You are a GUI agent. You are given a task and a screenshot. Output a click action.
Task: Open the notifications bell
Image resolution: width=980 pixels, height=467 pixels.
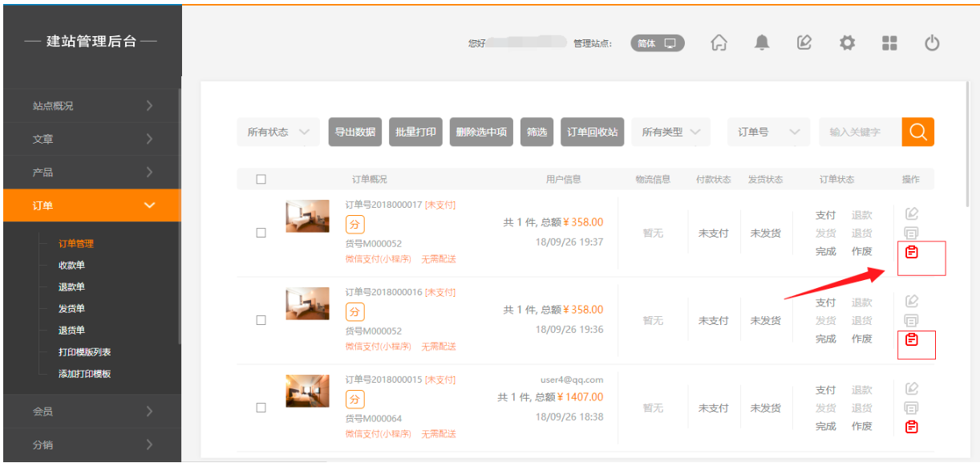[x=762, y=43]
